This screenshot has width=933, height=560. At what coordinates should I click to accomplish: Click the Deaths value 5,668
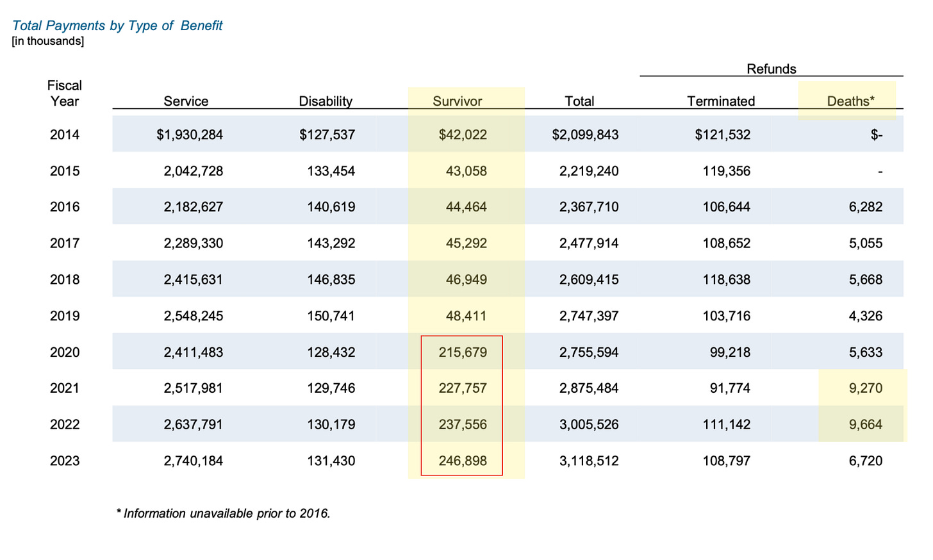(866, 279)
